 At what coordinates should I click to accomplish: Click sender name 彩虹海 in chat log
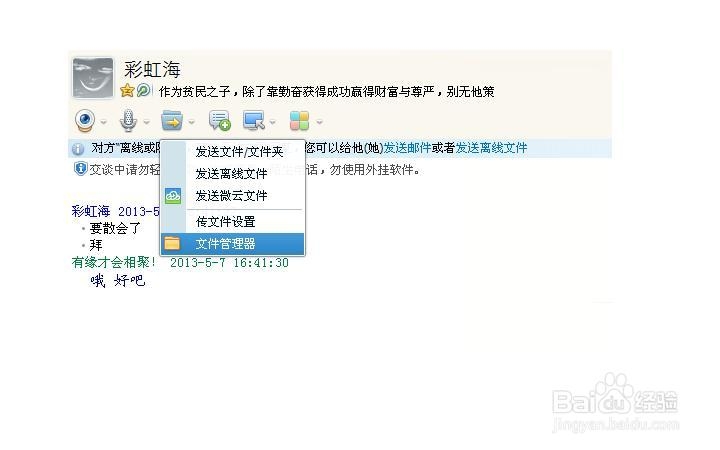pyautogui.click(x=91, y=211)
